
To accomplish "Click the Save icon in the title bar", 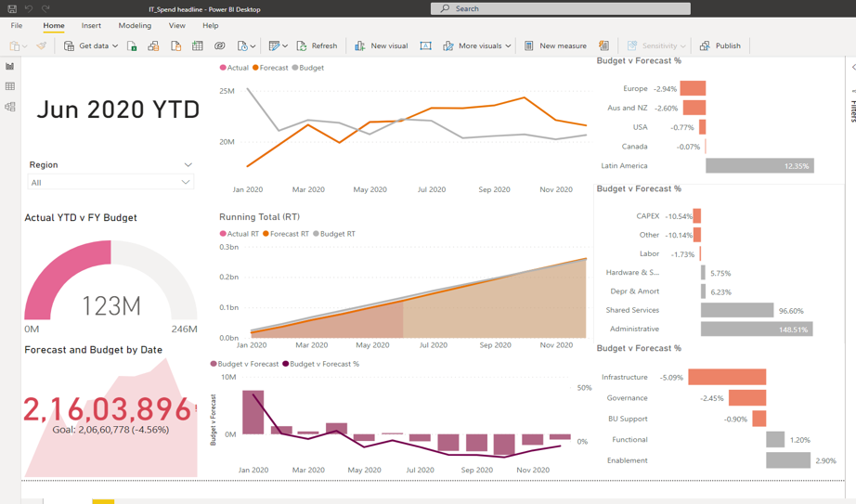I will coord(12,8).
